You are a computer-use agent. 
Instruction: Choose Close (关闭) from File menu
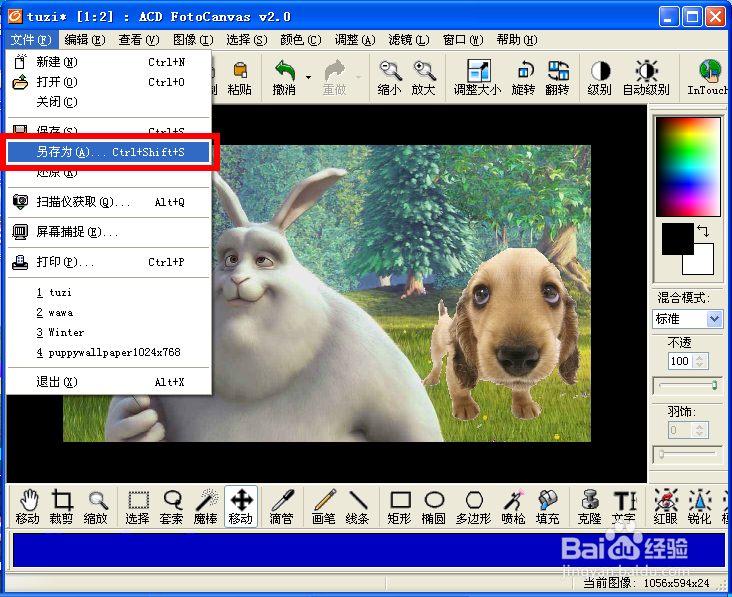point(109,102)
